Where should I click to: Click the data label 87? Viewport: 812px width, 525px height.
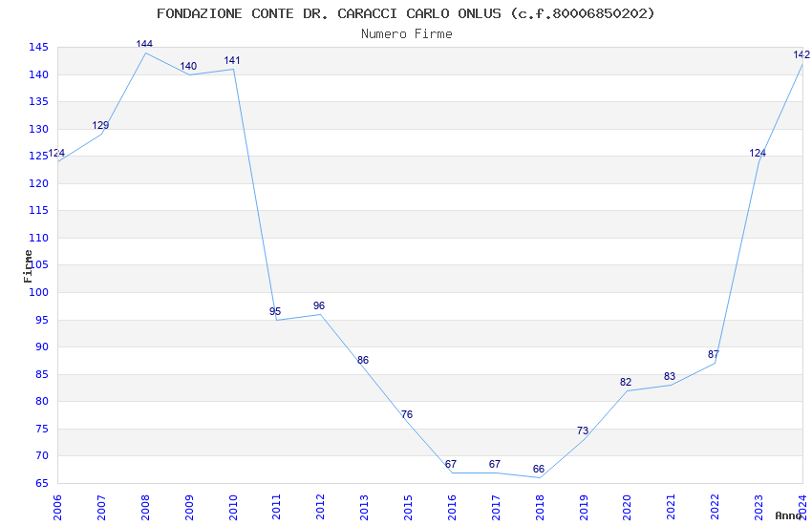point(714,354)
